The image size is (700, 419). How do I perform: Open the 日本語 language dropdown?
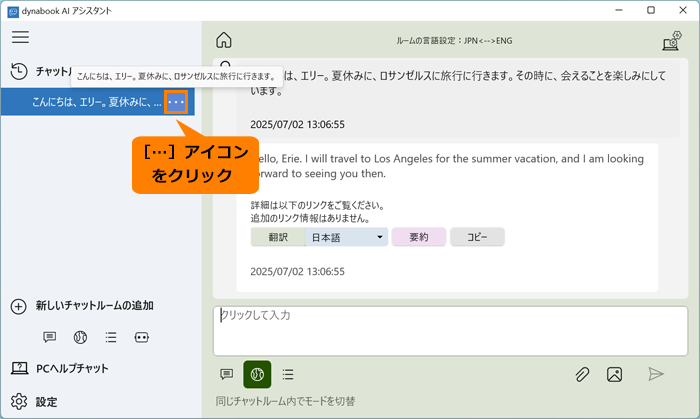click(346, 237)
